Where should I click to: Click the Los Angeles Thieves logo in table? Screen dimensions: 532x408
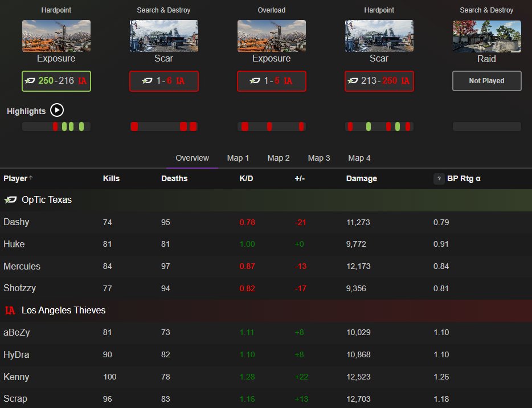10,310
